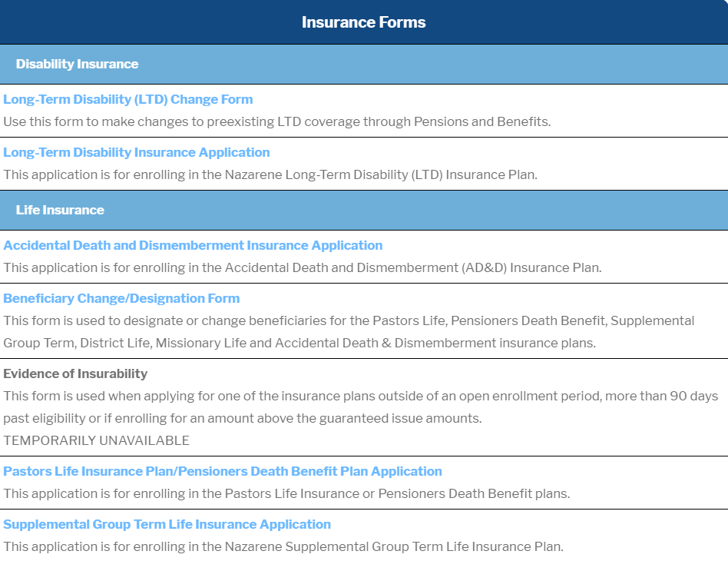
Task: Click description about enrolling in Nazarene LTD Plan
Action: tap(270, 174)
